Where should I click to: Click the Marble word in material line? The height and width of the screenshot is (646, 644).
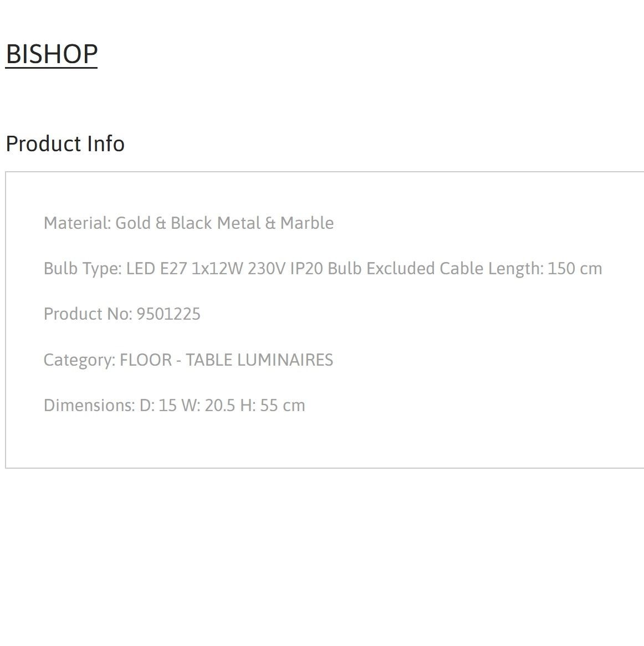tap(307, 223)
